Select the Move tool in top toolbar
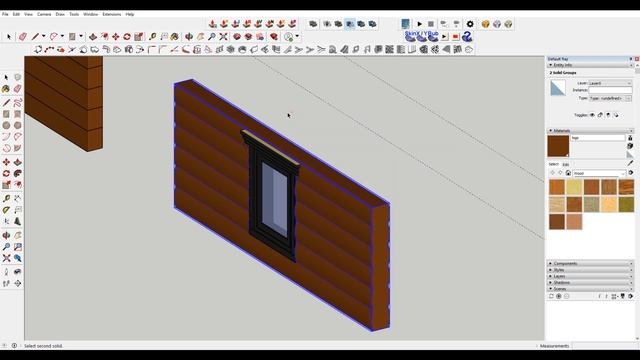The image size is (640, 360). [x=116, y=37]
